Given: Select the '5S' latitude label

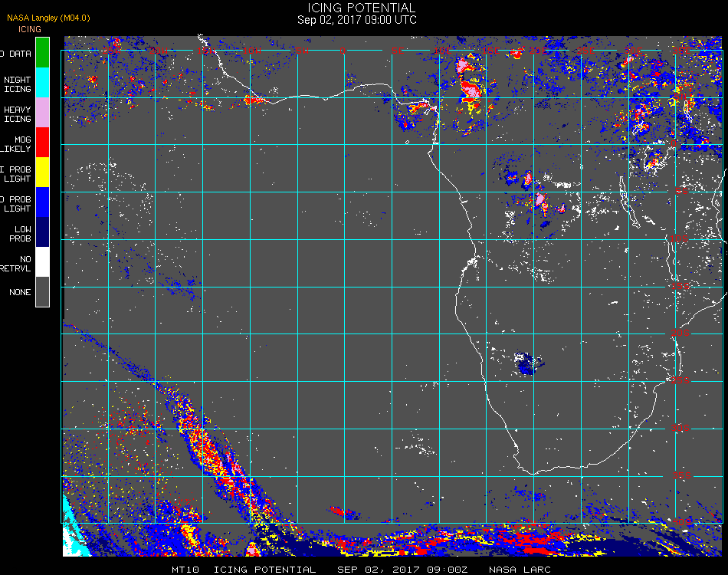Looking at the screenshot, I should (681, 191).
